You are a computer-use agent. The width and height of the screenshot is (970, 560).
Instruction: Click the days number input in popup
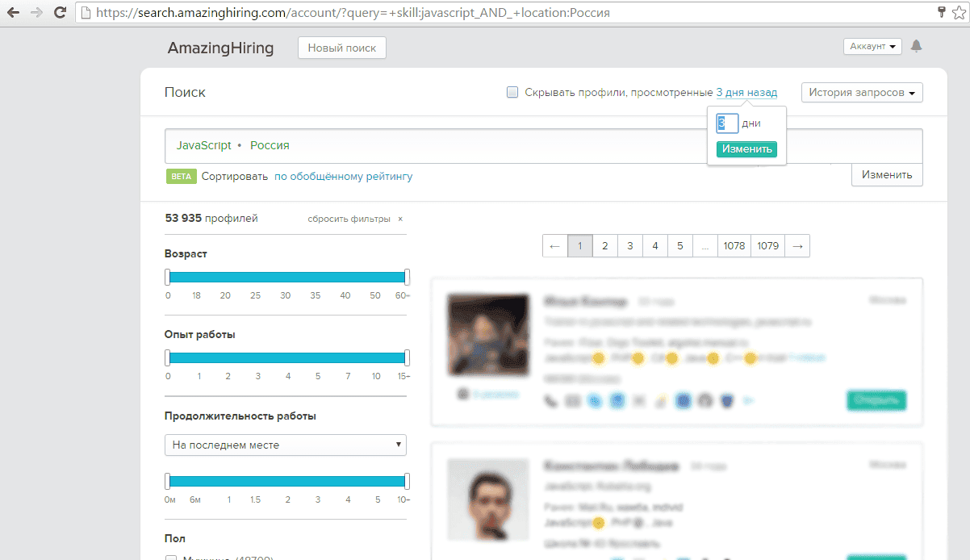tap(727, 123)
